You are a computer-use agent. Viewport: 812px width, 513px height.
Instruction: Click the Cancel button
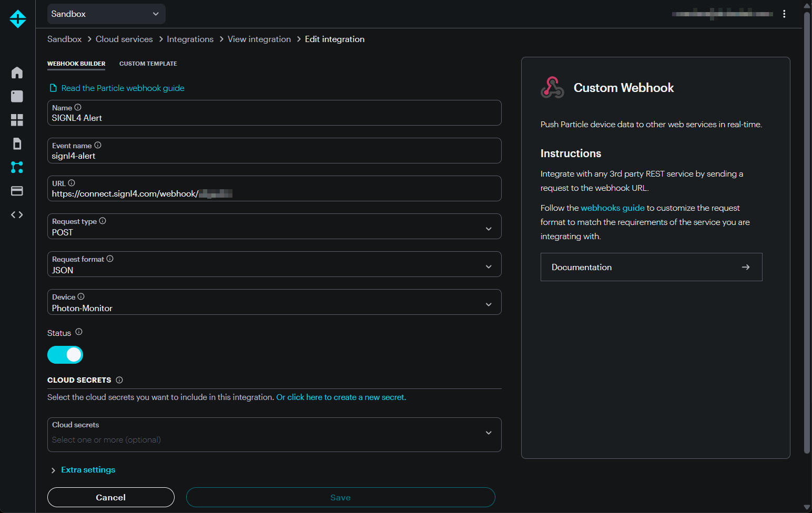(111, 497)
